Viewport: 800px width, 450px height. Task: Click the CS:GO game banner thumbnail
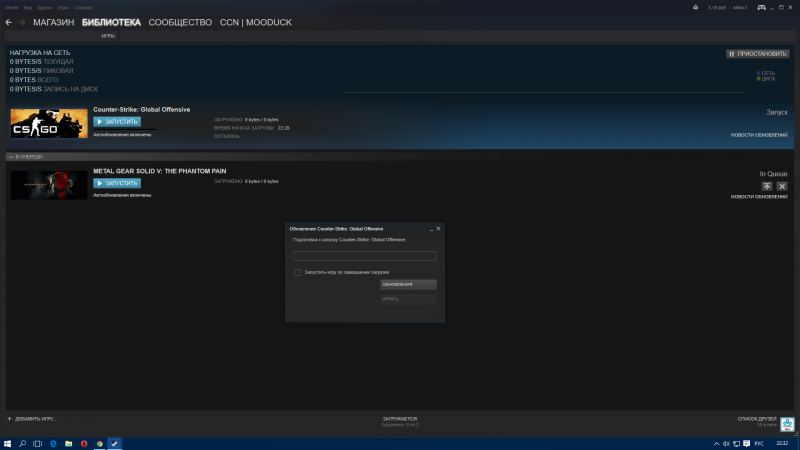[49, 123]
